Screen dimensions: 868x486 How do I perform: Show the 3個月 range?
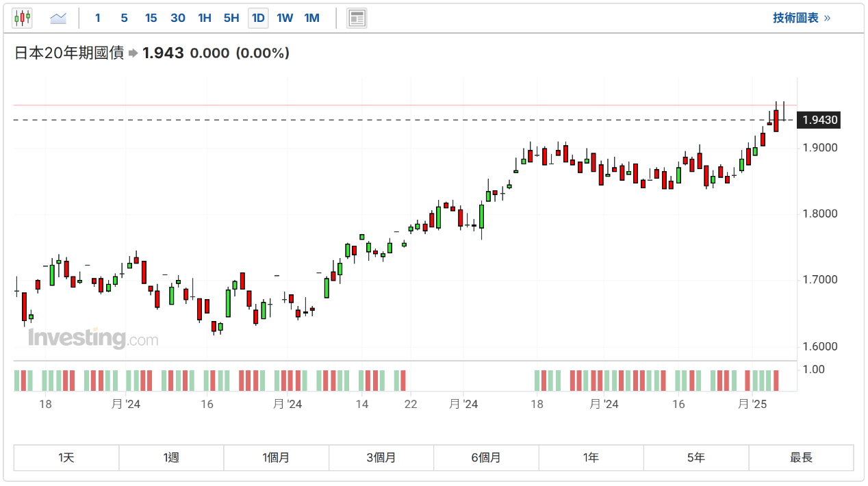381,458
